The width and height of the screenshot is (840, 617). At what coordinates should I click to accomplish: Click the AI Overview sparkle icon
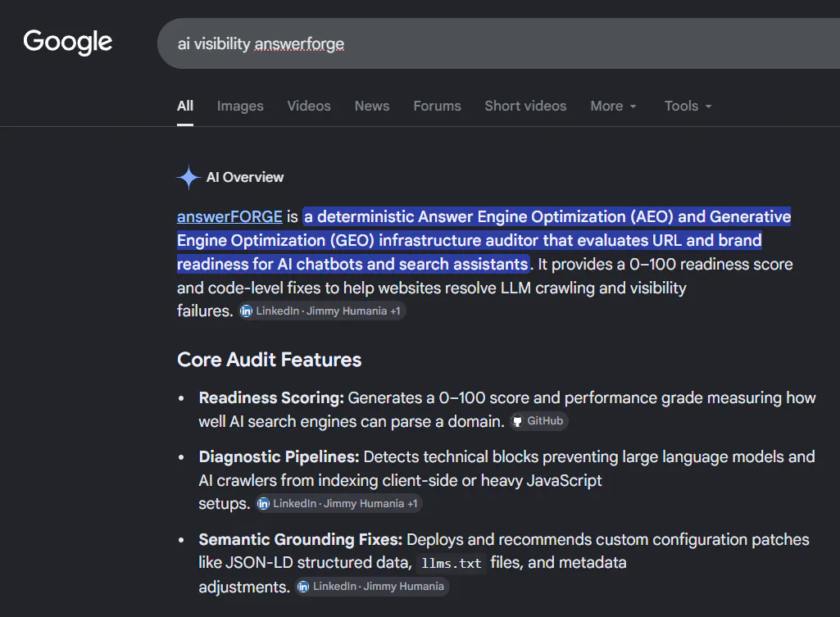188,177
